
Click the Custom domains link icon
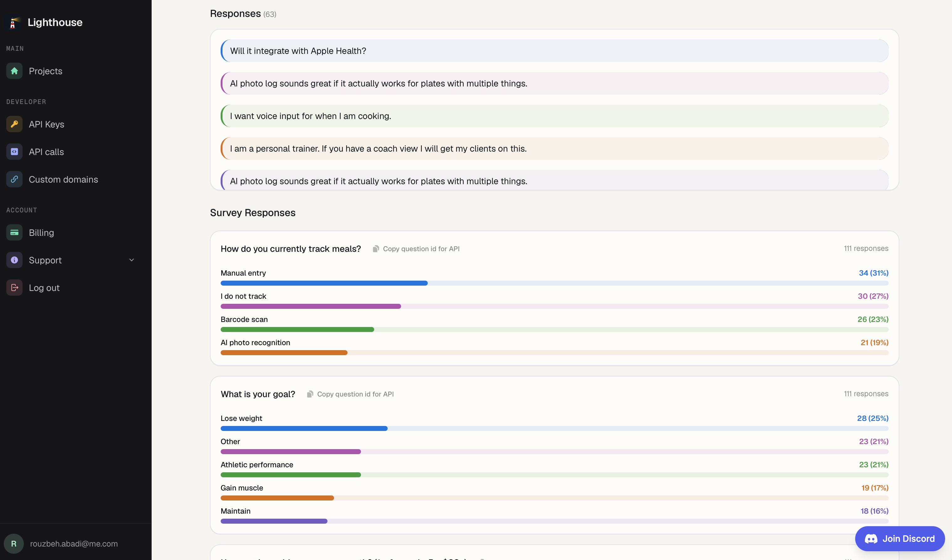[x=14, y=179]
